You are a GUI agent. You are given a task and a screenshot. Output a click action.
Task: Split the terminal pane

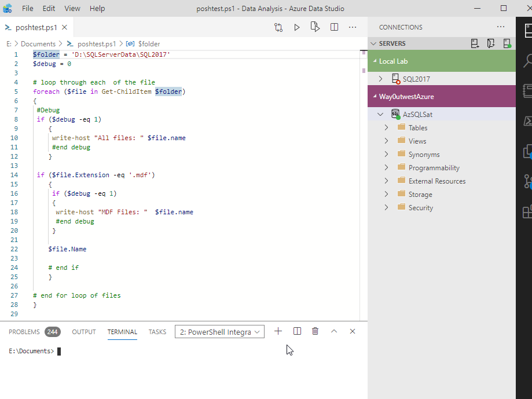point(297,331)
